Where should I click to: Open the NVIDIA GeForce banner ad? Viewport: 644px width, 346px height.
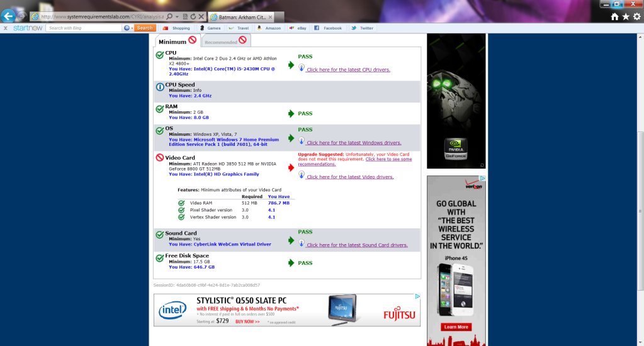pyautogui.click(x=456, y=101)
